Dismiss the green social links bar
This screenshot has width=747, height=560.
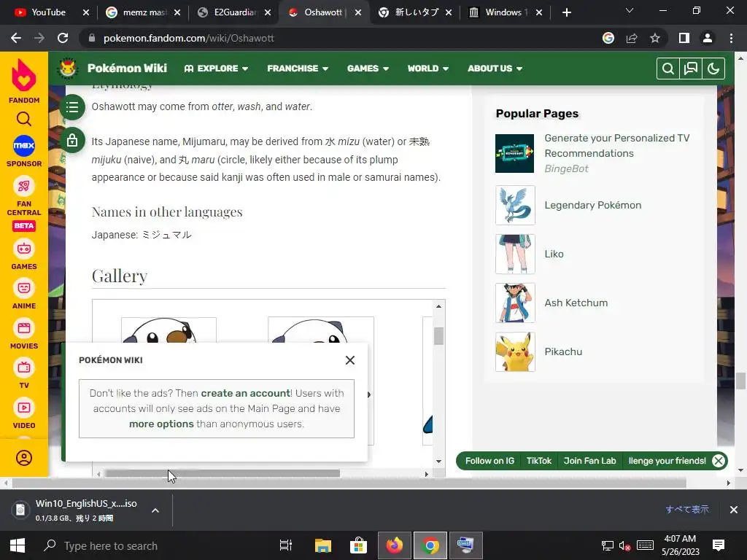coord(719,461)
